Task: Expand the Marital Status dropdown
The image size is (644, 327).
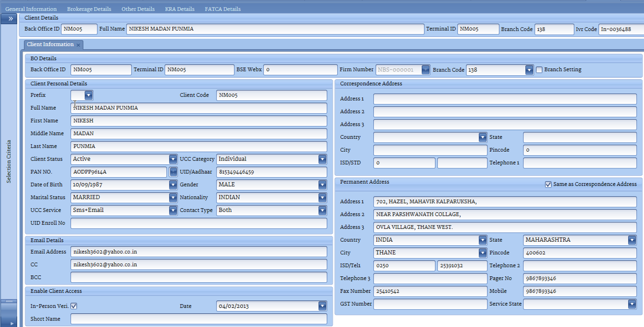Action: pos(173,197)
